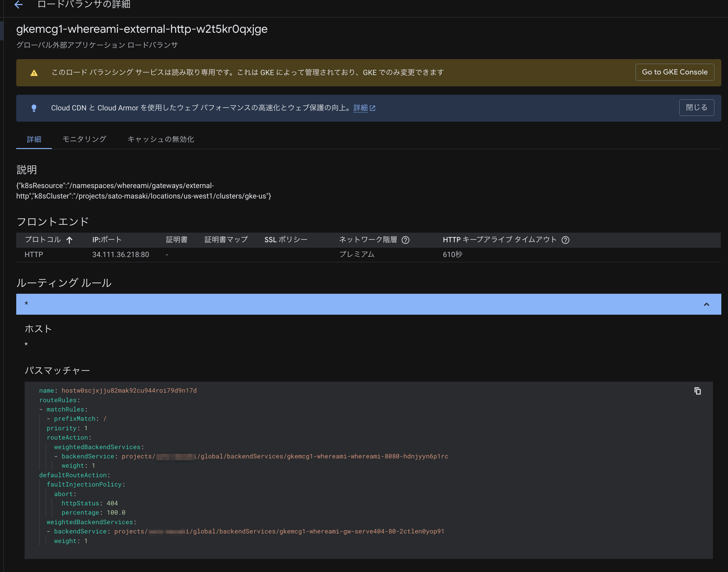This screenshot has height=572, width=728.
Task: Navigate back using the back arrow
Action: coord(19,5)
